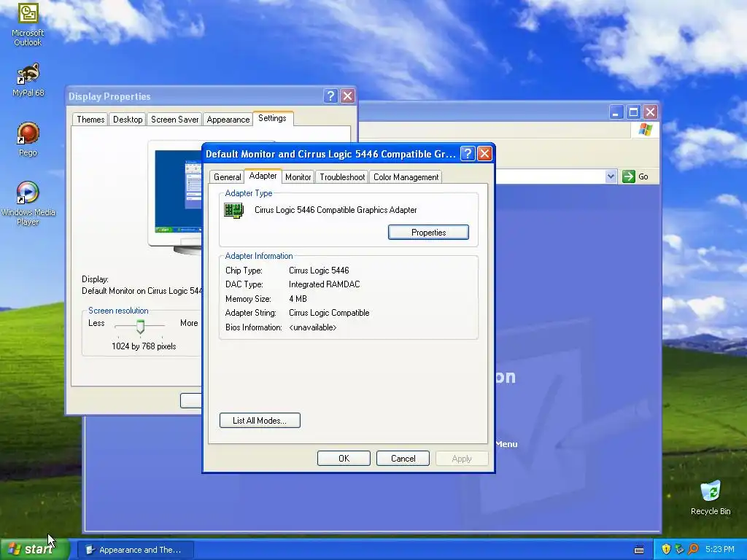Click the graphics adapter card icon
This screenshot has height=560, width=747.
[233, 210]
